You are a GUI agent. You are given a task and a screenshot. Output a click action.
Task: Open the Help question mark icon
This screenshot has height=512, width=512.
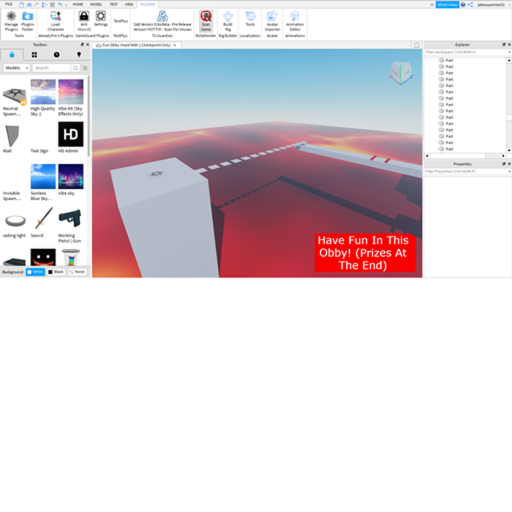[463, 5]
